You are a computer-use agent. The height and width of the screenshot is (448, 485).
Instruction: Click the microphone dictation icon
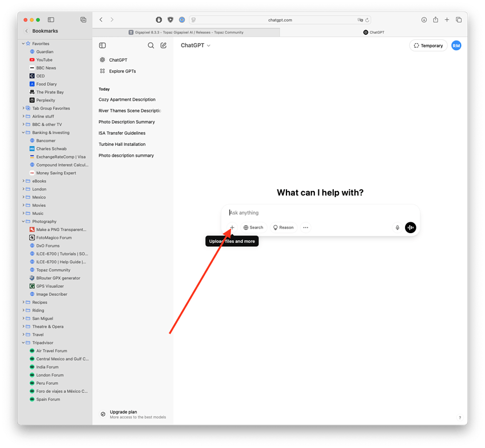click(x=398, y=227)
